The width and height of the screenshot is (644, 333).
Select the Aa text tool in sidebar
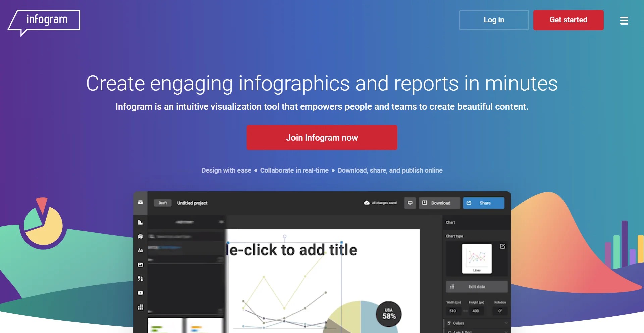click(x=140, y=250)
